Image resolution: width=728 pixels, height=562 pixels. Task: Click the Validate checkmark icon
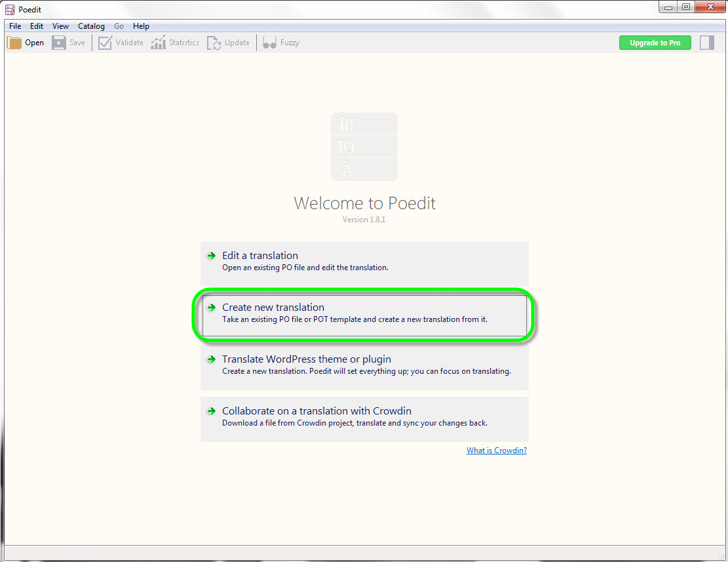pyautogui.click(x=105, y=43)
